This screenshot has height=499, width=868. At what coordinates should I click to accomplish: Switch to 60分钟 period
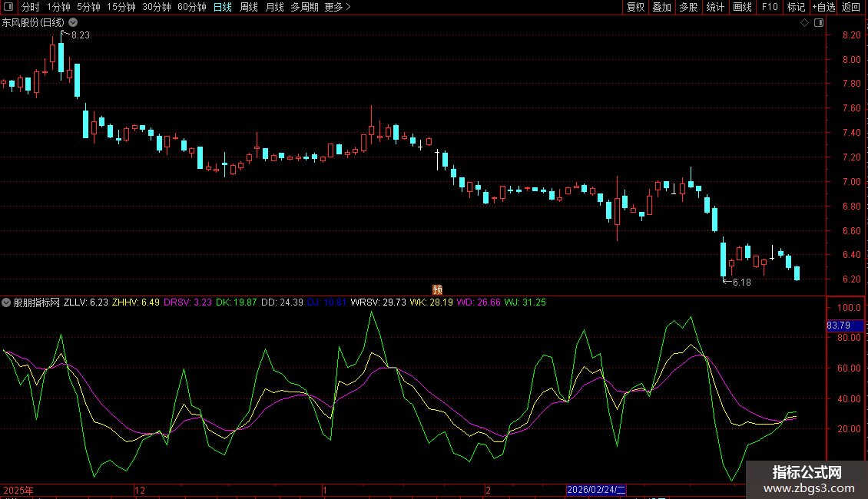[191, 7]
